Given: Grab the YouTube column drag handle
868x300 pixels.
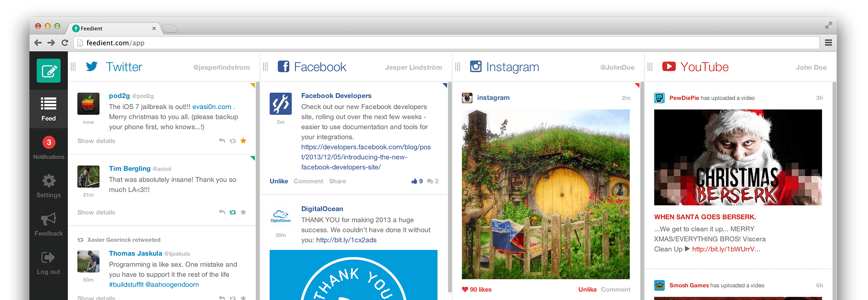Looking at the screenshot, I should tap(650, 67).
